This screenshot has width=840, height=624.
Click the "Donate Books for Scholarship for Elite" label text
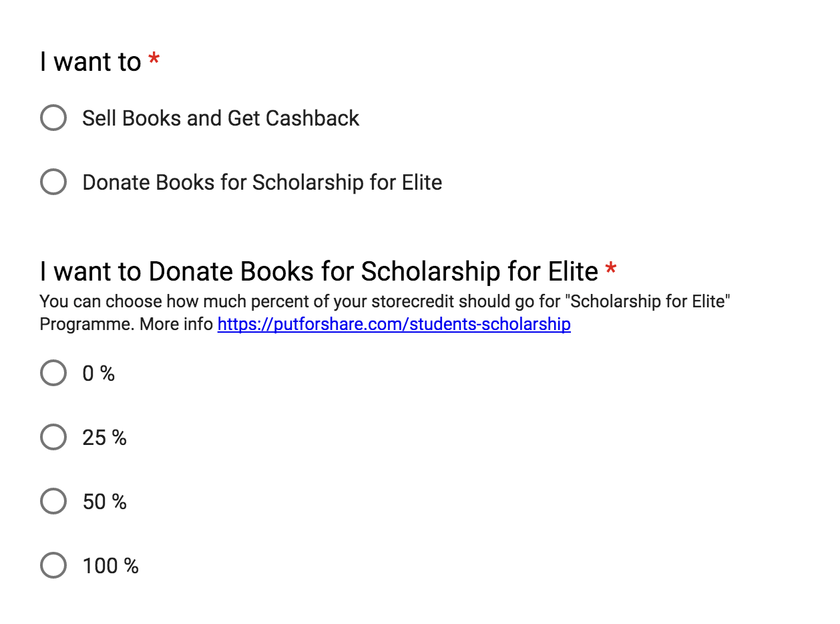coord(262,182)
